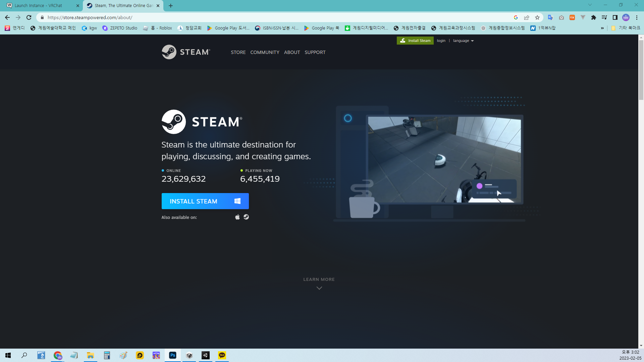Image resolution: width=644 pixels, height=362 pixels.
Task: Expand the language dropdown
Action: pyautogui.click(x=463, y=41)
